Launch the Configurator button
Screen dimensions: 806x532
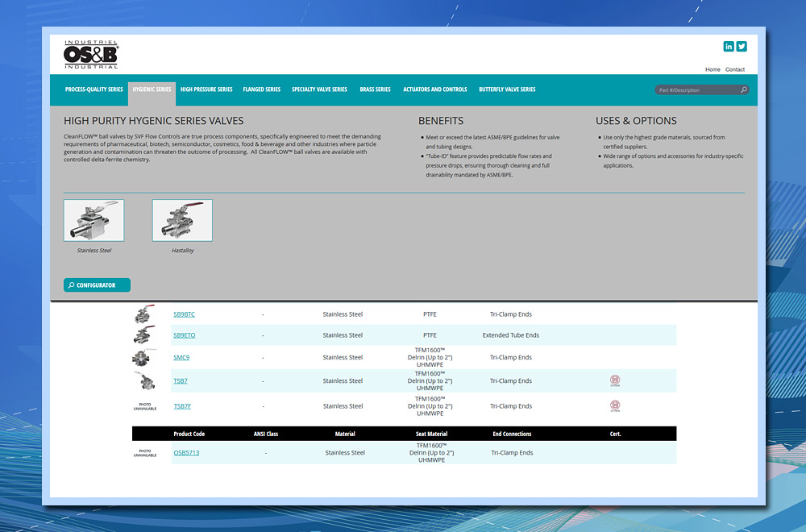tap(98, 285)
